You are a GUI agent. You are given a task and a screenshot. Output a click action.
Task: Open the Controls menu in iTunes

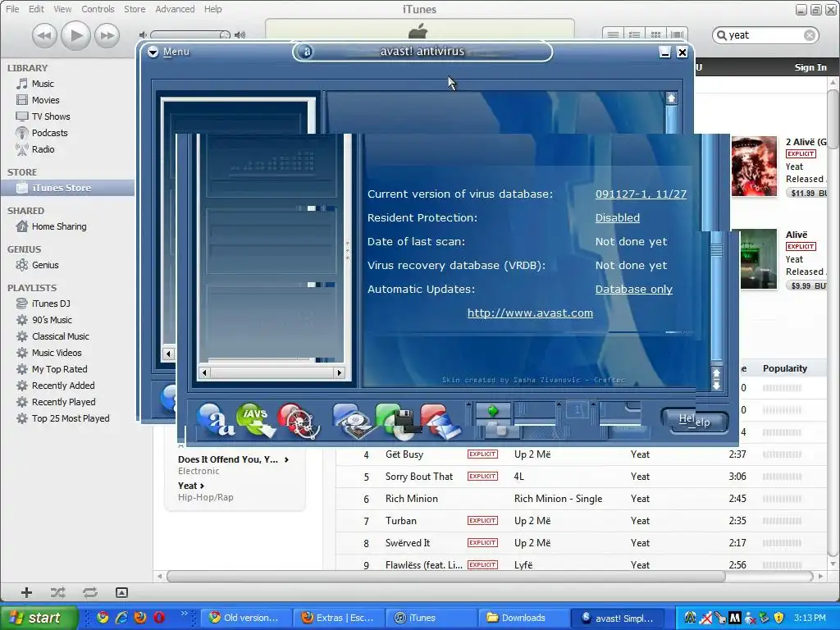pyautogui.click(x=98, y=9)
